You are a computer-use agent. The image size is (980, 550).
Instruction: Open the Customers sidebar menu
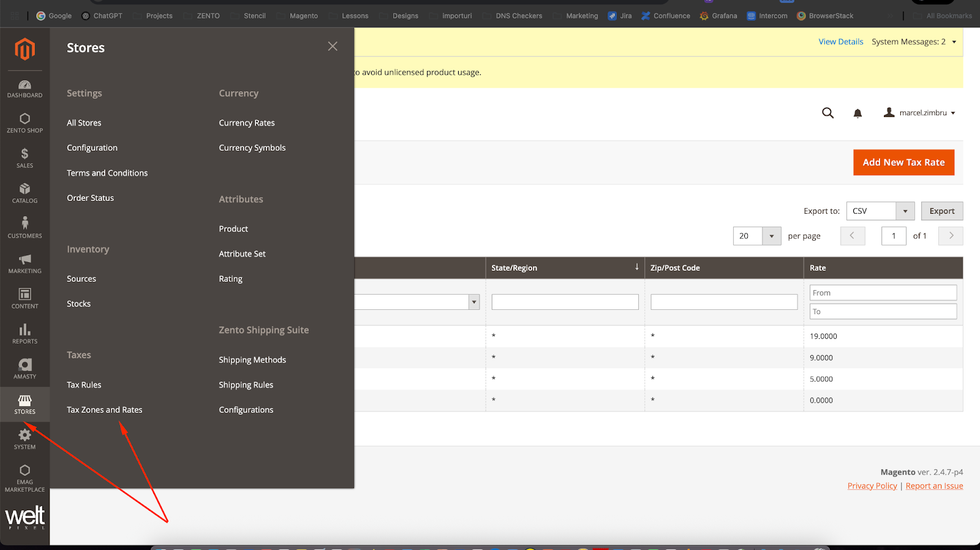click(24, 228)
